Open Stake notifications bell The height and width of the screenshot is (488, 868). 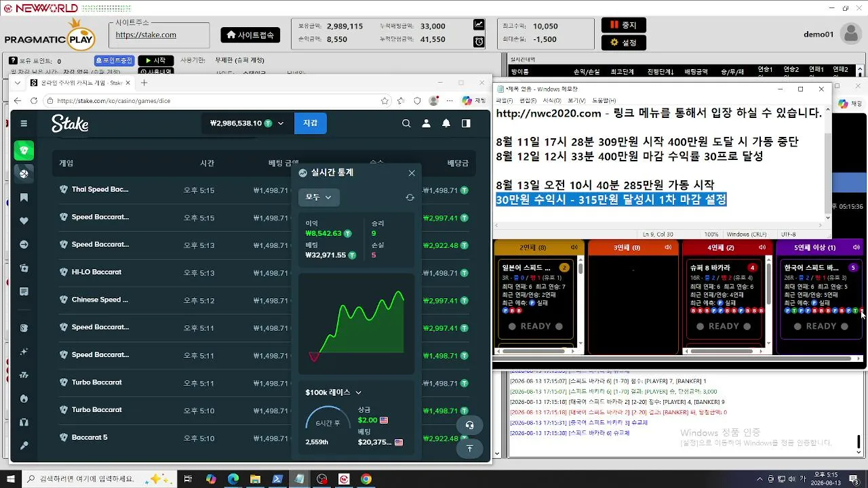[x=446, y=123]
